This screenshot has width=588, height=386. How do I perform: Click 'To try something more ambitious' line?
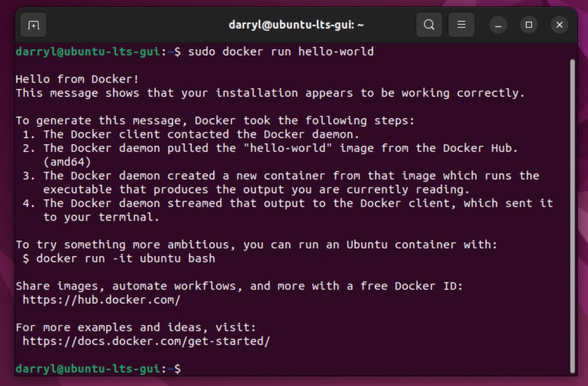click(256, 244)
